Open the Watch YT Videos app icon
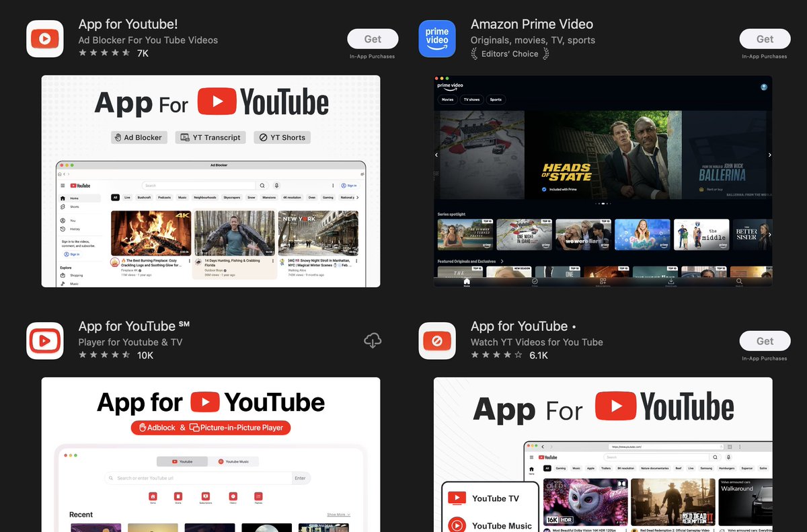Screen dimensions: 807x532 coord(437,341)
